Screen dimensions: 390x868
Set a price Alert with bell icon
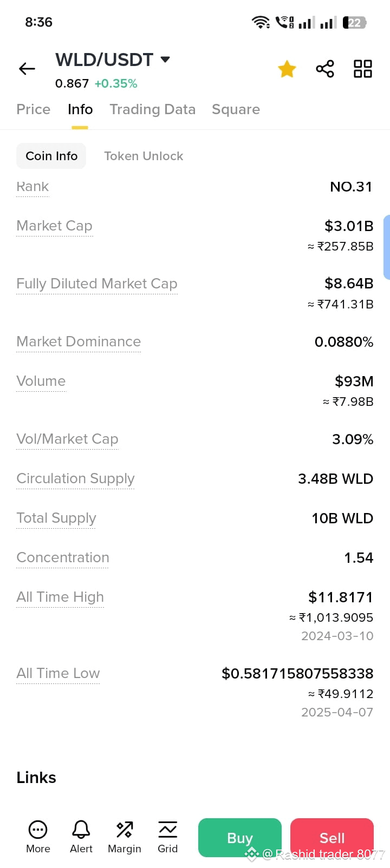pos(81,837)
